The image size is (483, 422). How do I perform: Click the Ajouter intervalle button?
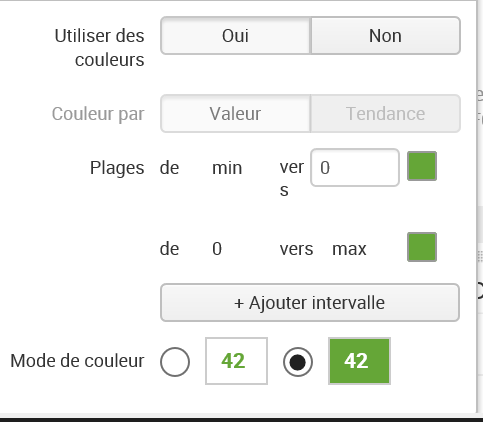click(x=310, y=303)
